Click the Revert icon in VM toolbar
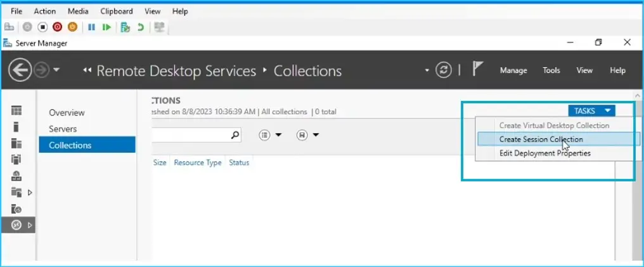Image resolution: width=644 pixels, height=267 pixels. 141,27
